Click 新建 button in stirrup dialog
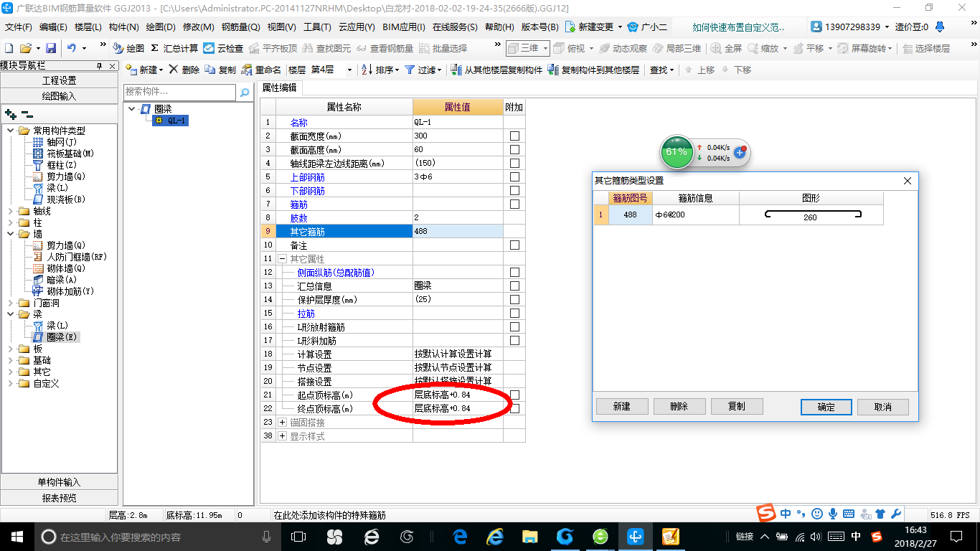The width and height of the screenshot is (980, 551). [x=622, y=406]
